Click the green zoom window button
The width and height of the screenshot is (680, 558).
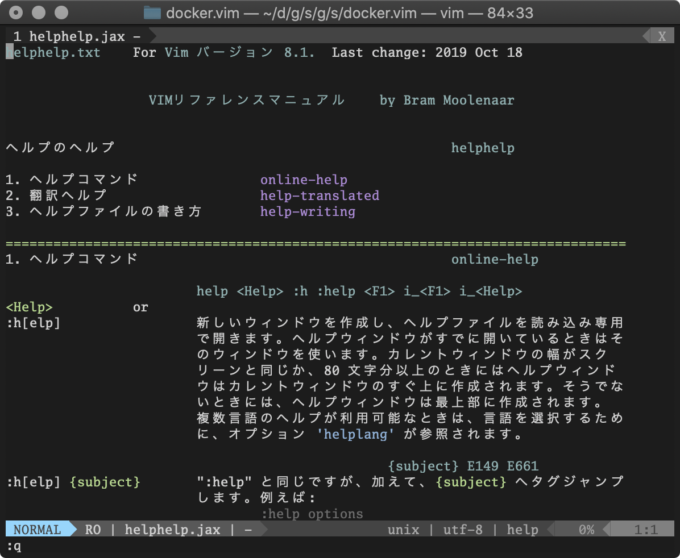coord(66,13)
